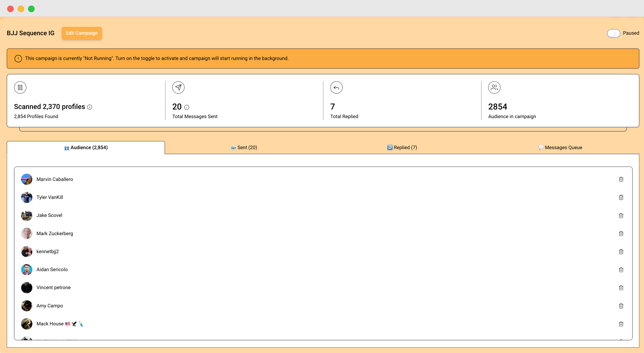Screen dimensions: 644x353
Task: Click the paper plane sent icon
Action: coord(178,88)
